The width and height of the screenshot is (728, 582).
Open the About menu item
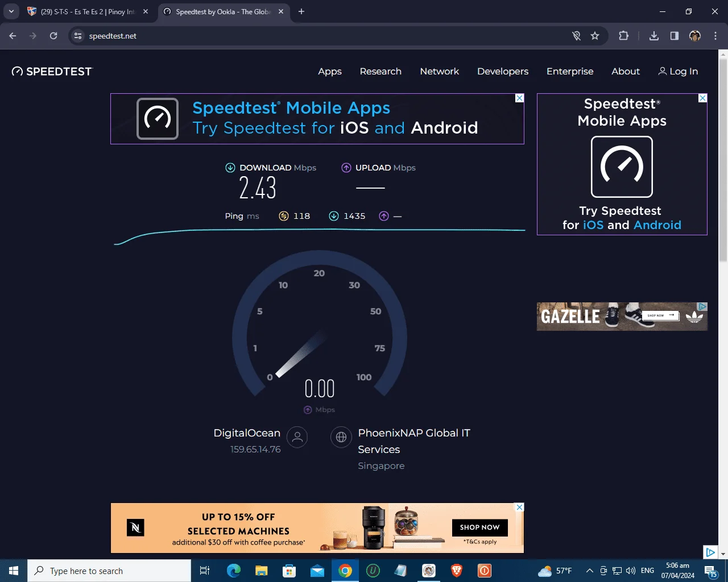tap(626, 71)
